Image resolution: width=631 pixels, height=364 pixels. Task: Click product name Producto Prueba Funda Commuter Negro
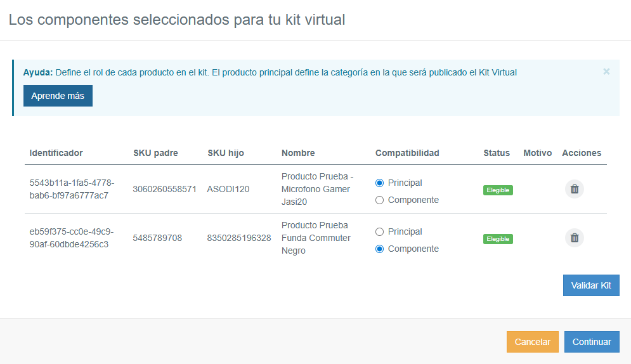click(x=316, y=238)
